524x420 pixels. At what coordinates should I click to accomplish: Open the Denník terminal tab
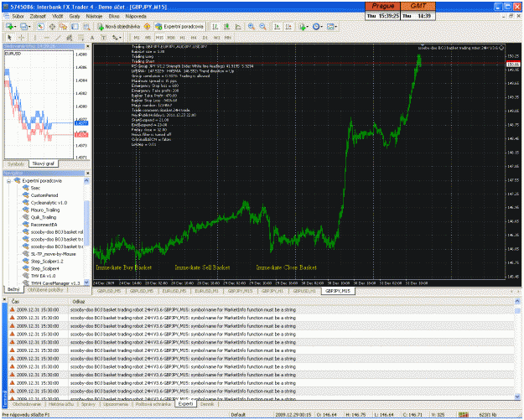pyautogui.click(x=207, y=404)
